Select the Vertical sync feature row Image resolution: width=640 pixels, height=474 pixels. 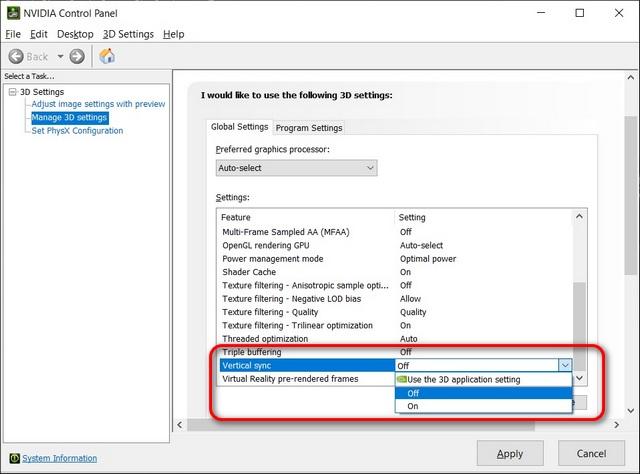click(307, 365)
